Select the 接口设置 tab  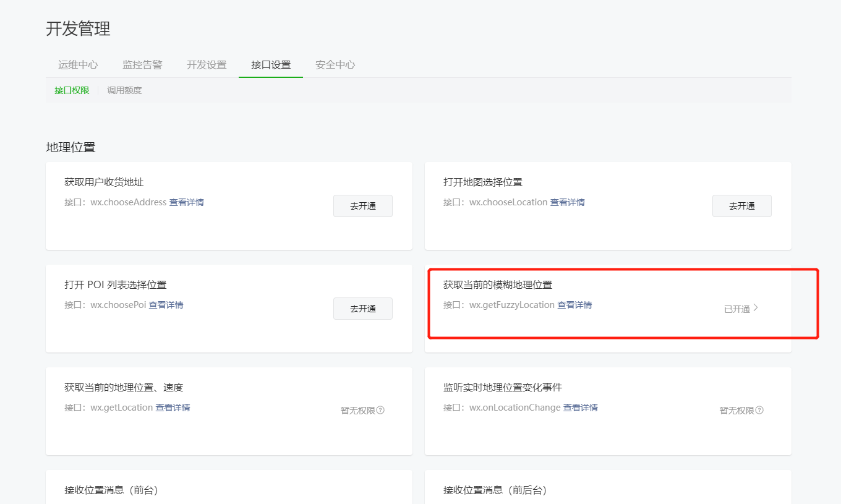271,65
